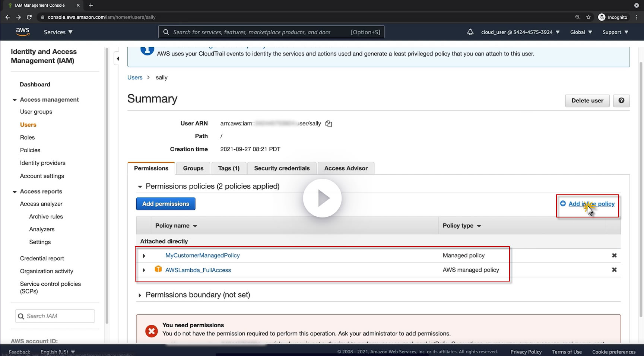Bookmark page with star icon
This screenshot has width=644, height=356.
[588, 17]
